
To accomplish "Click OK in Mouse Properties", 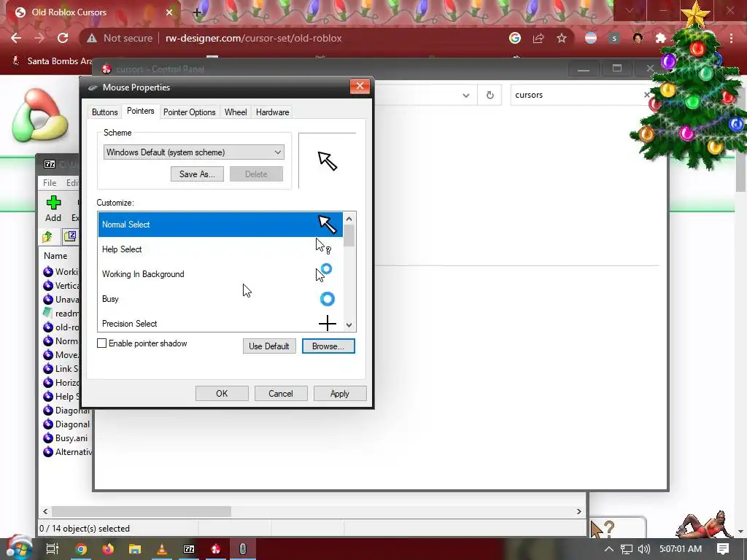I will coord(222,393).
